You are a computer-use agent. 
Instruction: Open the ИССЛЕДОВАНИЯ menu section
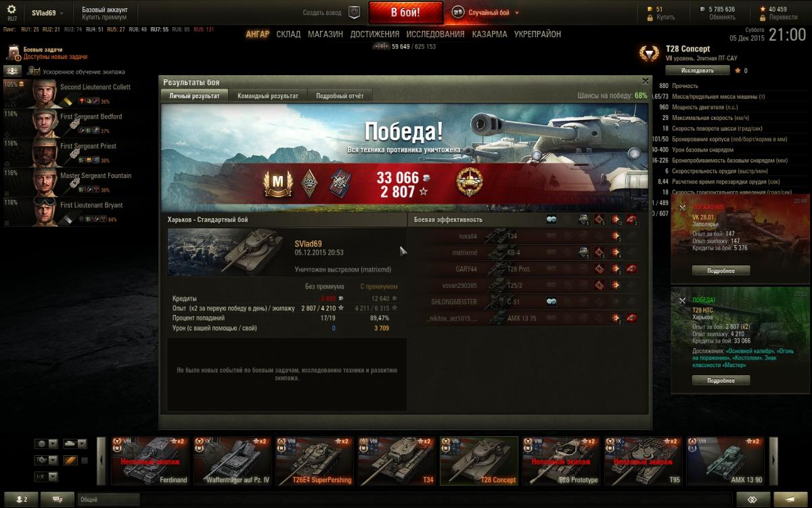click(436, 34)
